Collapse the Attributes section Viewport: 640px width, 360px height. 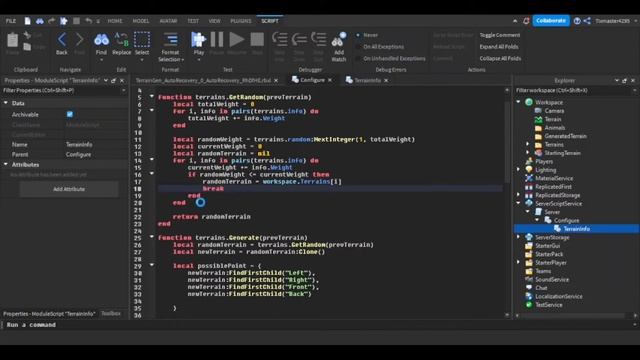[x=6, y=164]
